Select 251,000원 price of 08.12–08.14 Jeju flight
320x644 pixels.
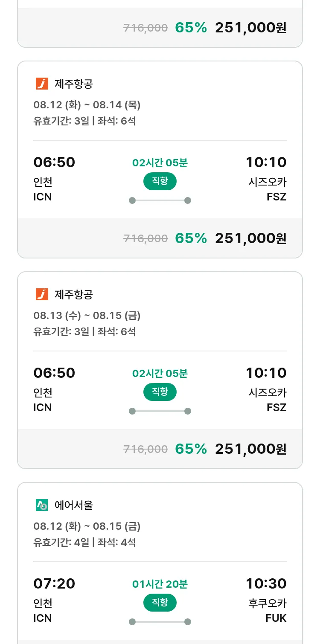coord(250,238)
